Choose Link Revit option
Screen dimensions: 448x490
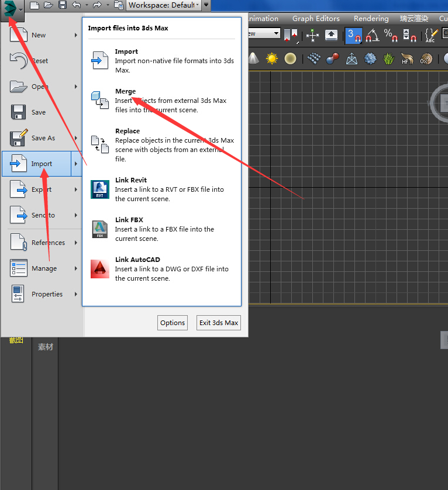click(x=162, y=189)
